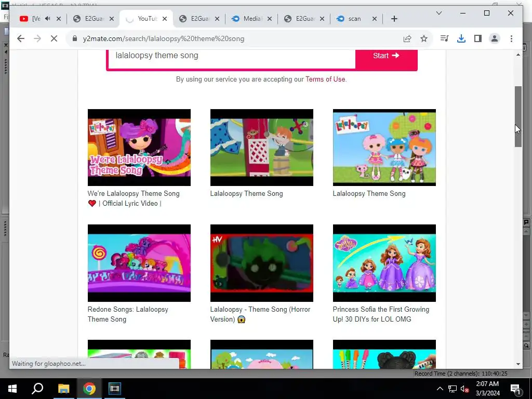Open the Princess Sofia thumbnail
532x399 pixels.
point(384,263)
